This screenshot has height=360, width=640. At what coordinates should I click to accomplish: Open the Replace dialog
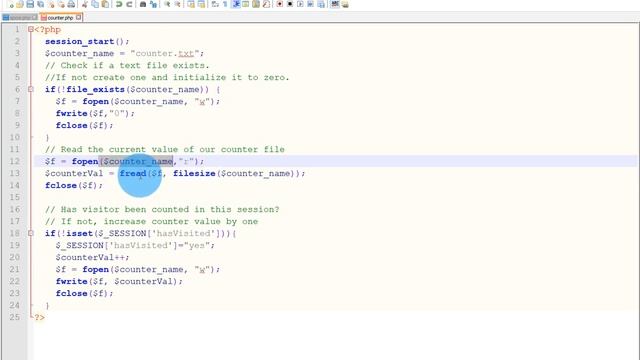tap(153, 4)
